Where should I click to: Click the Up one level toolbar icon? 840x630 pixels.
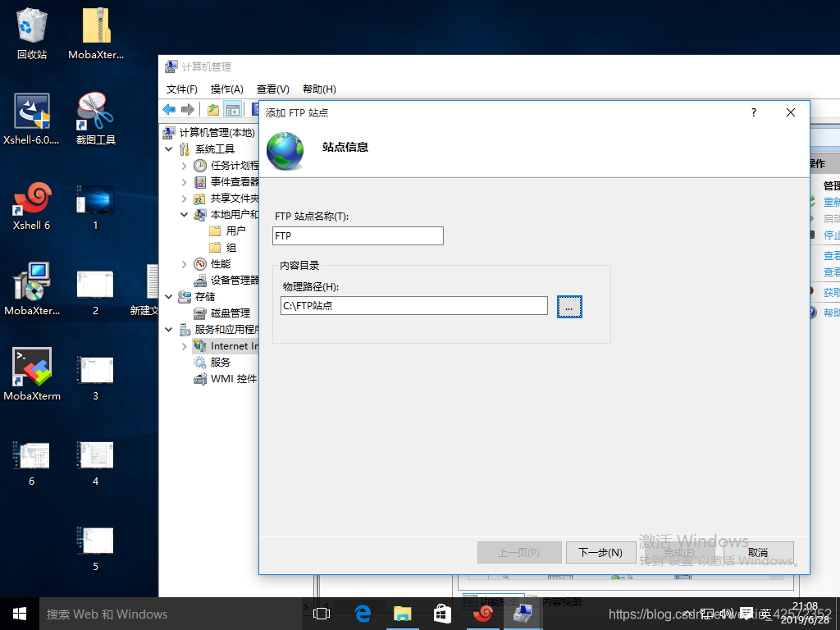click(213, 110)
